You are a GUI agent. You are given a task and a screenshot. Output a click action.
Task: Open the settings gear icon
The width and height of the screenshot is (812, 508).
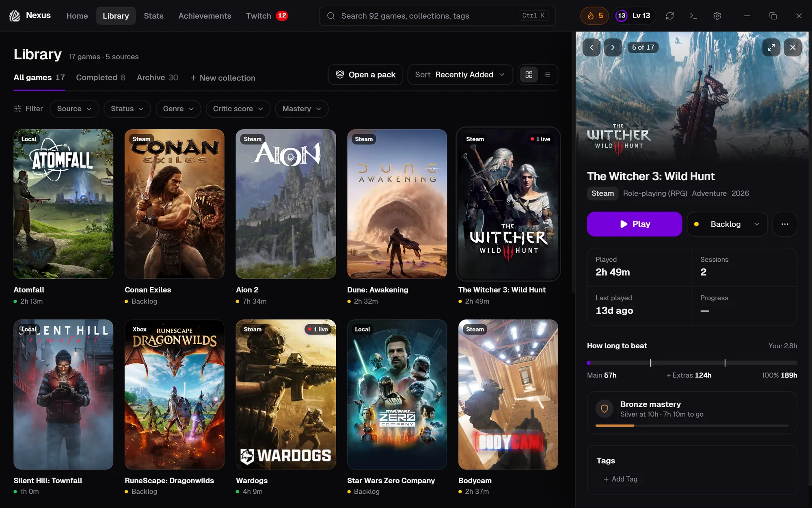click(x=717, y=15)
